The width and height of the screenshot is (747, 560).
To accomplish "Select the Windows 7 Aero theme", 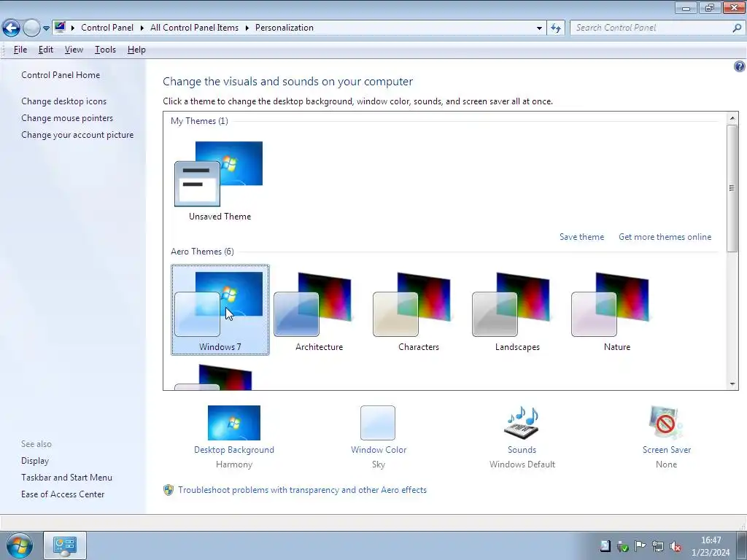I will [220, 310].
